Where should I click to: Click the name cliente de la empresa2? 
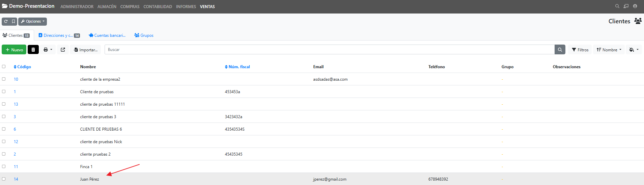(100, 79)
